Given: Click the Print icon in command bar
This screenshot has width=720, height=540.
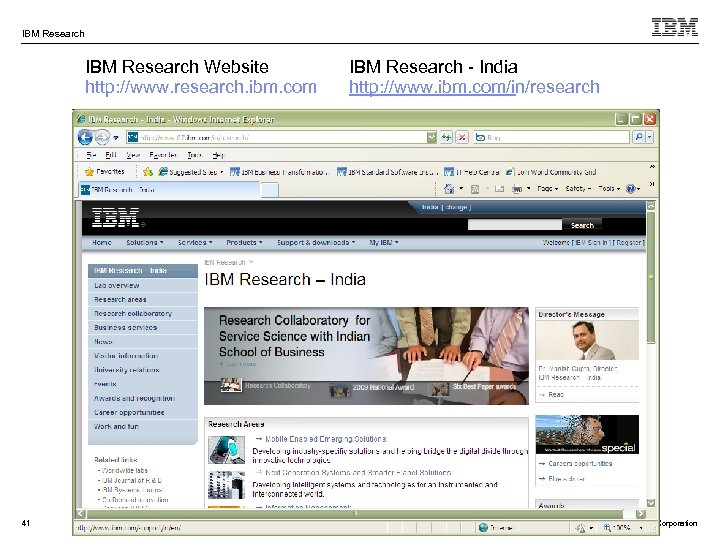Looking at the screenshot, I should [517, 189].
